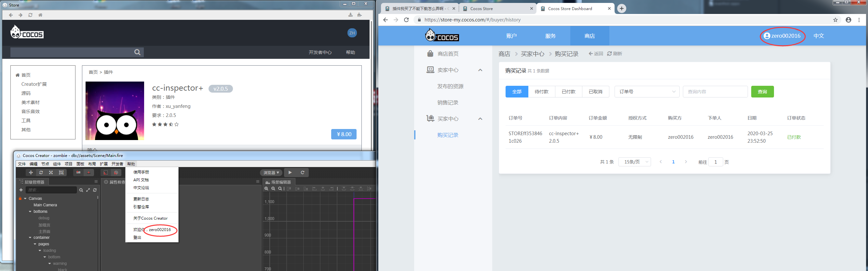Show all orders with the 全部 filter
The width and height of the screenshot is (868, 271).
point(517,92)
